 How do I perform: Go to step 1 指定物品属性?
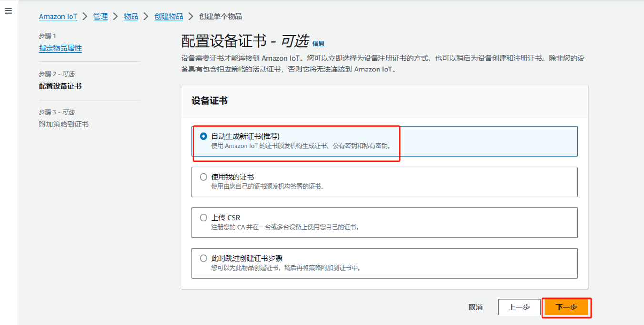click(60, 48)
